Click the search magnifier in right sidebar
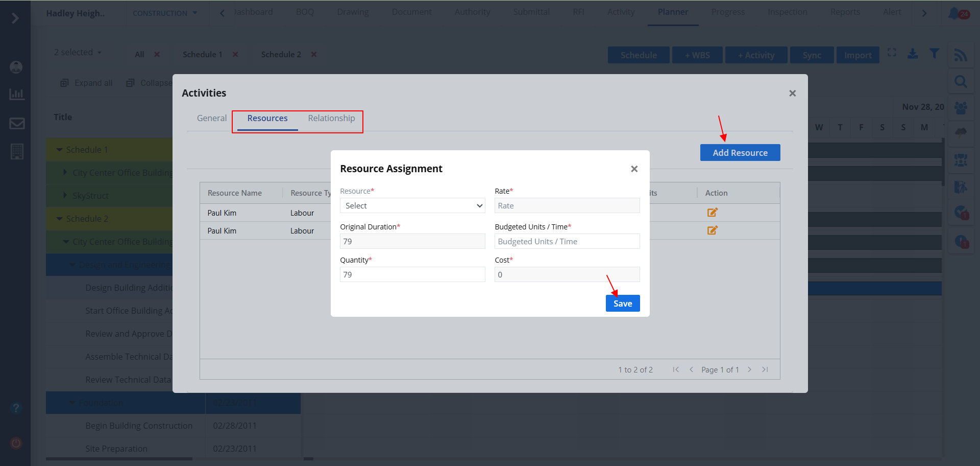This screenshot has height=466, width=980. pyautogui.click(x=961, y=82)
